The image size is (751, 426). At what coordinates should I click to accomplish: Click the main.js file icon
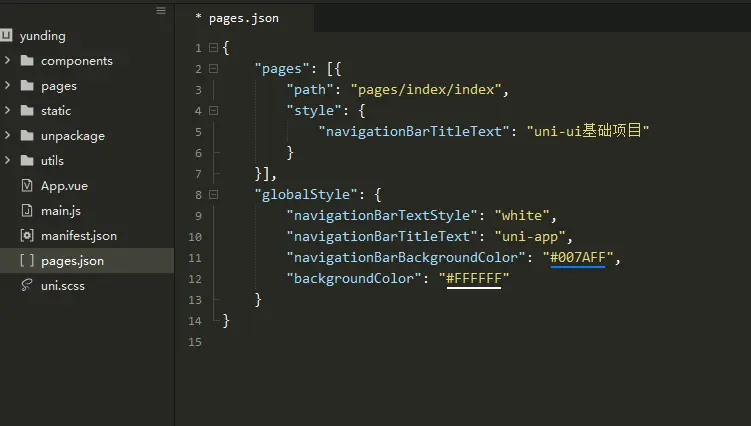point(27,210)
